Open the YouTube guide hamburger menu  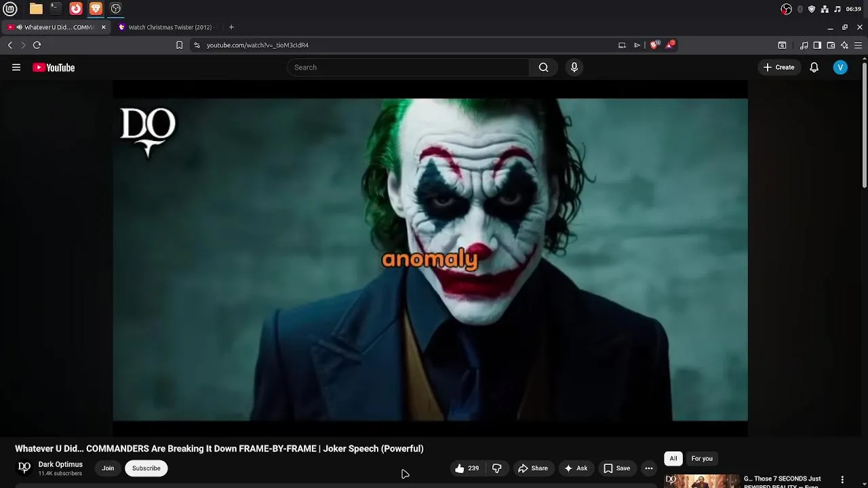[16, 67]
